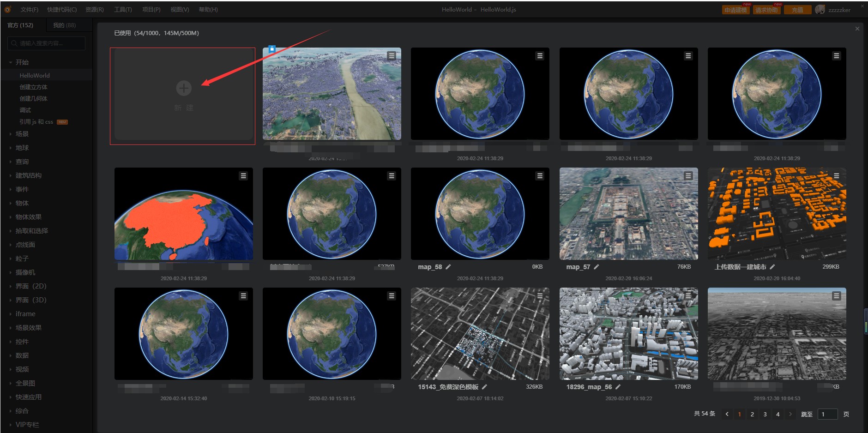Click the user avatar icon in the title bar
The width and height of the screenshot is (868, 433).
pos(820,10)
